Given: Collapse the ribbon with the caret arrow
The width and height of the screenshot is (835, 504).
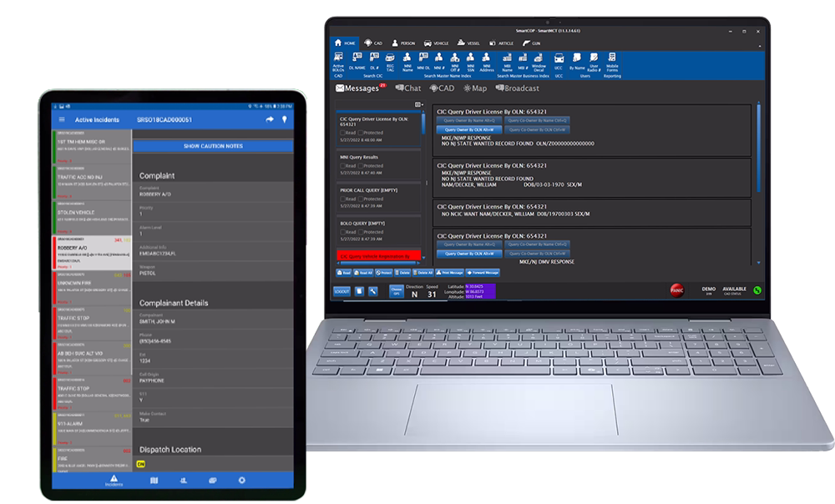Looking at the screenshot, I should 759,46.
